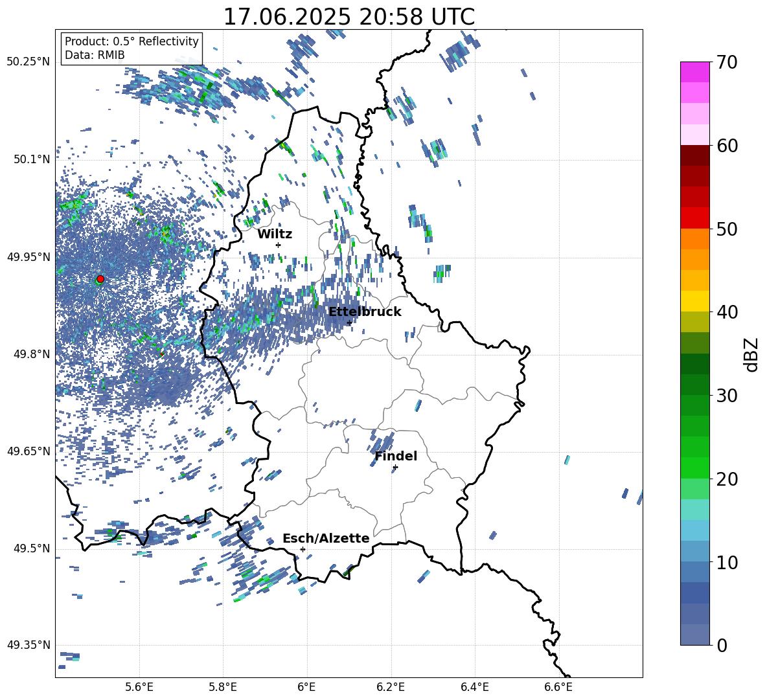This screenshot has width=767, height=700.
Task: Click the Ettelbruck city label
Action: [x=365, y=312]
